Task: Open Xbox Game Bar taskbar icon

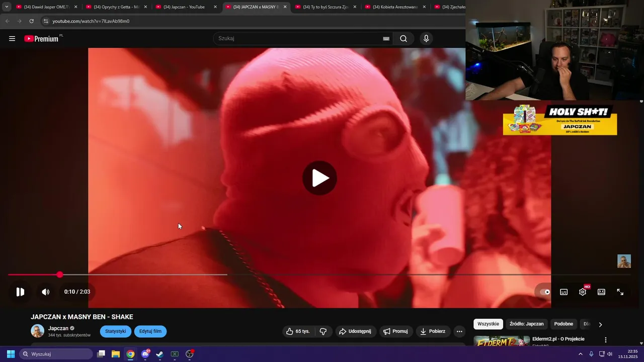Action: (x=175, y=354)
